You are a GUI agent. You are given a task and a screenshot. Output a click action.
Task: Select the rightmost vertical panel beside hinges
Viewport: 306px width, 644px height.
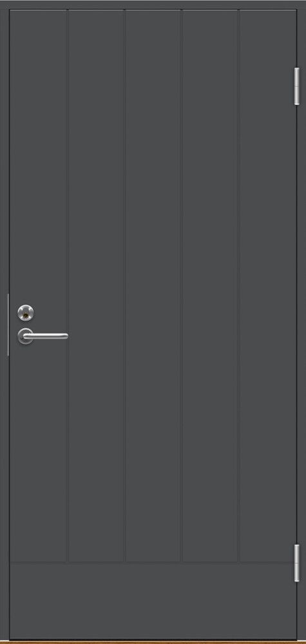pos(267,285)
